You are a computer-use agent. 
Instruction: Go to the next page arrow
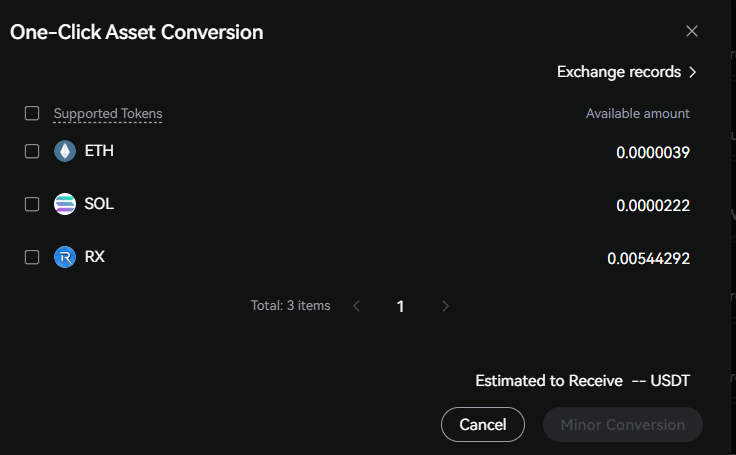[x=445, y=306]
